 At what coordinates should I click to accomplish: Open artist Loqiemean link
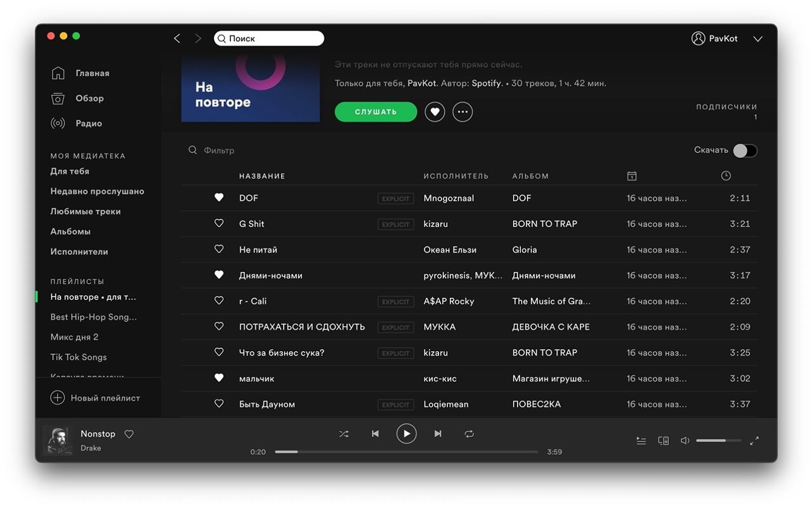[x=446, y=404]
